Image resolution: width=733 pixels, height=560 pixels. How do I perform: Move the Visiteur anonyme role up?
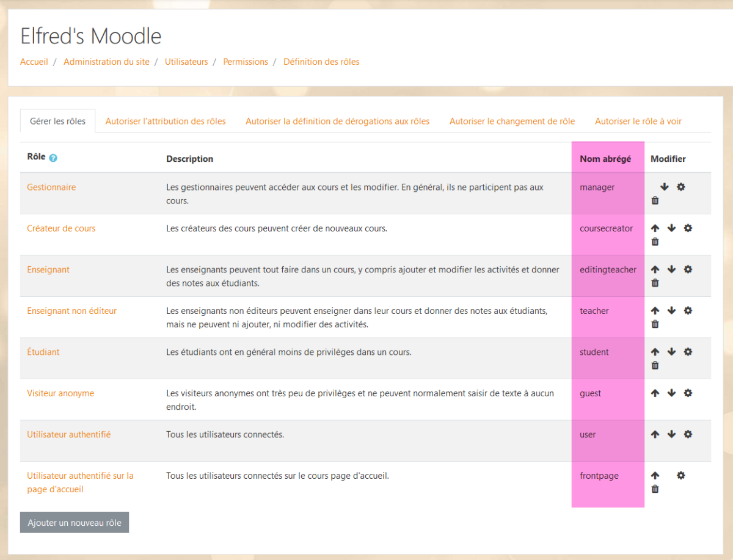(655, 393)
